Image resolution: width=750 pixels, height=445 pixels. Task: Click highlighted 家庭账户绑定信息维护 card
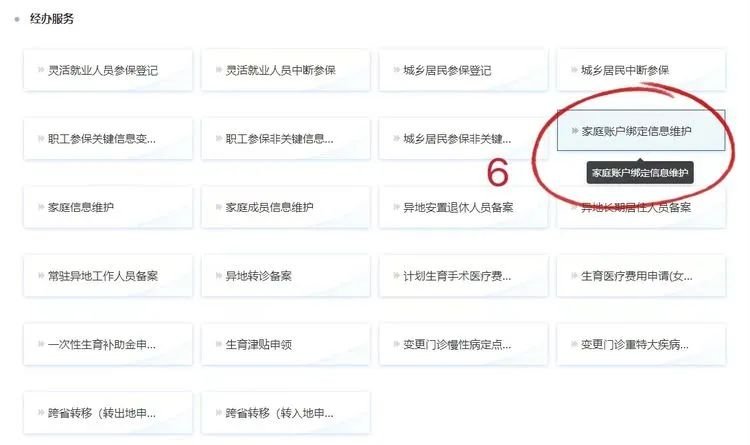click(x=641, y=131)
